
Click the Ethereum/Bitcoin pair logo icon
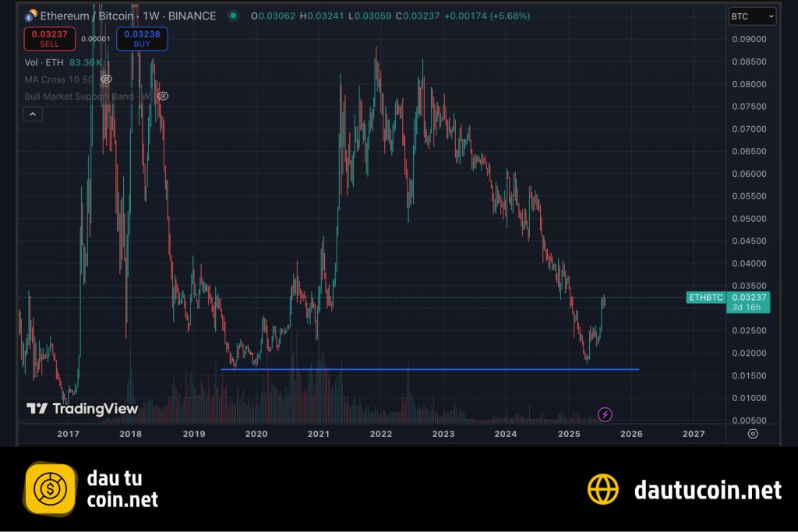point(30,16)
